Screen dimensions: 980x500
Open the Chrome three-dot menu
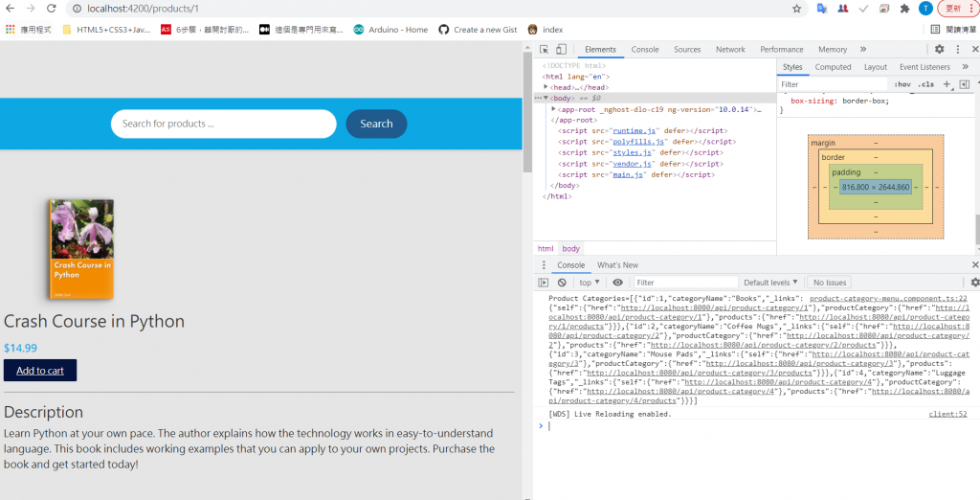pos(970,9)
